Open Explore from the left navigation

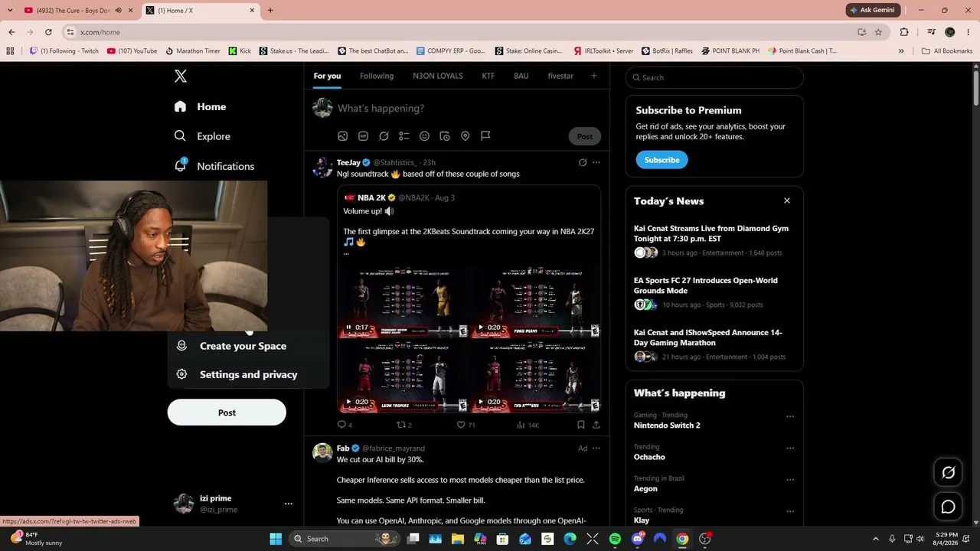pyautogui.click(x=202, y=136)
